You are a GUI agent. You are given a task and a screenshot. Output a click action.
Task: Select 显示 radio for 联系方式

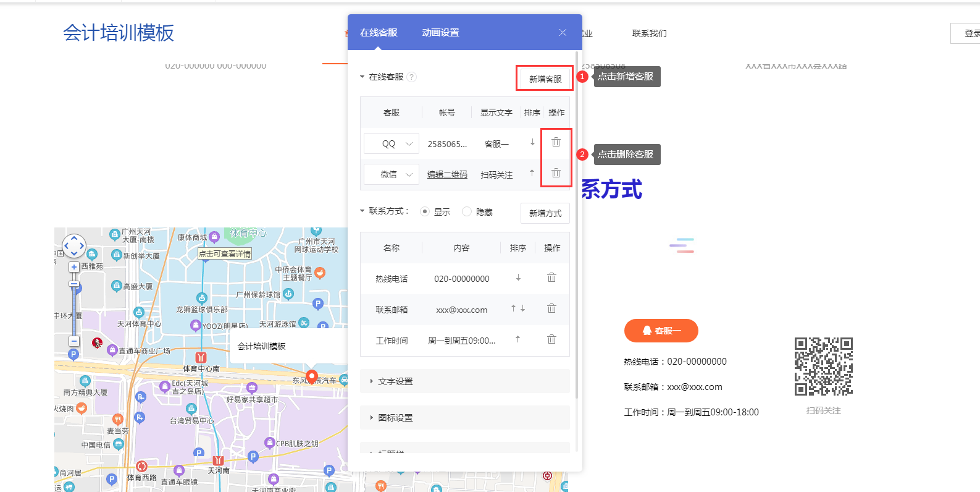tap(425, 211)
